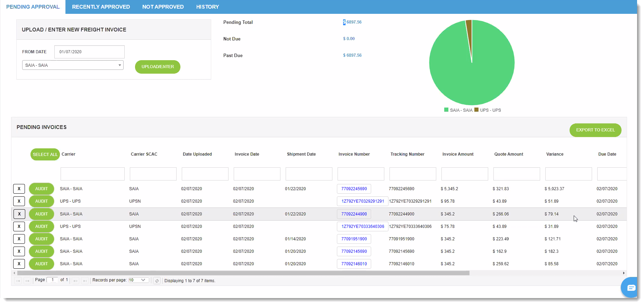Switch to History tab
Image resolution: width=644 pixels, height=305 pixels.
click(207, 7)
